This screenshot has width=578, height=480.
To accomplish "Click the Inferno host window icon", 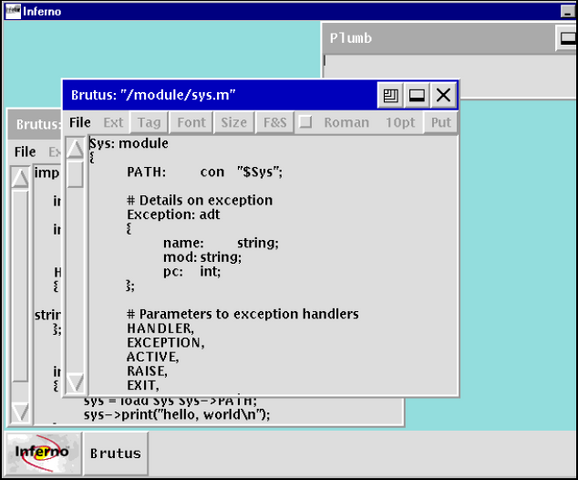I will (13, 11).
